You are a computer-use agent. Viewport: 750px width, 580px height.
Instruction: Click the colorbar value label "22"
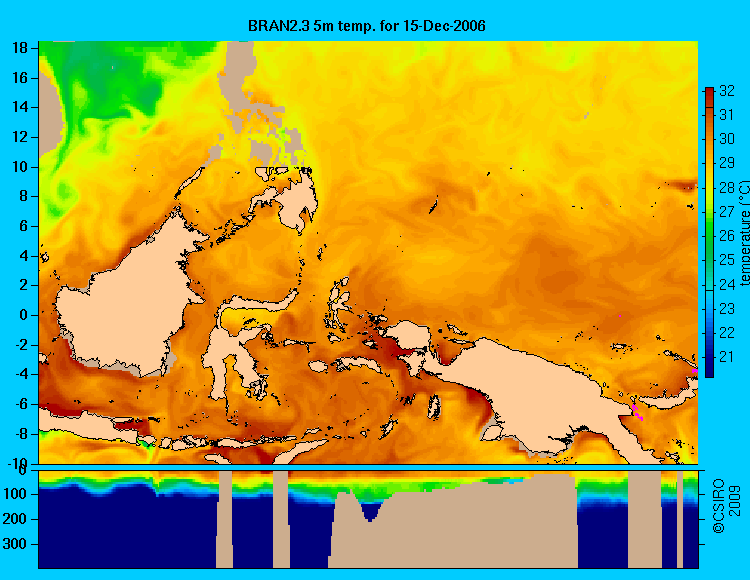click(x=727, y=333)
